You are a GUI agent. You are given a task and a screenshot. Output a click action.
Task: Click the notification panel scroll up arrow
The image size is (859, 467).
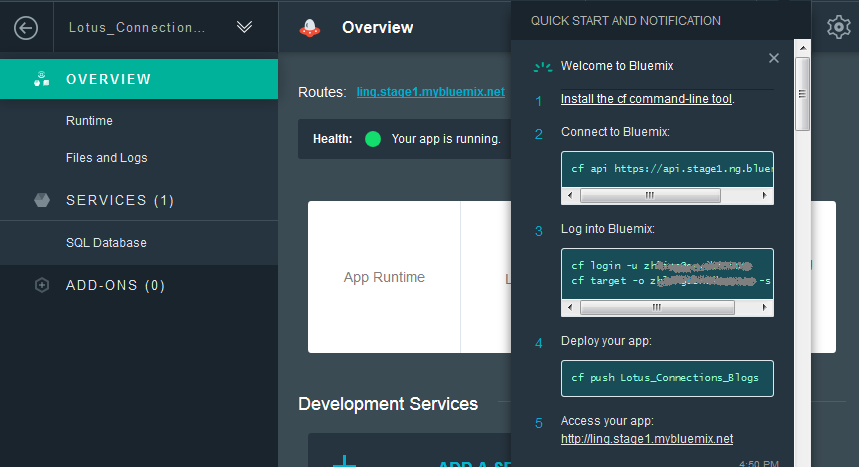coord(803,48)
